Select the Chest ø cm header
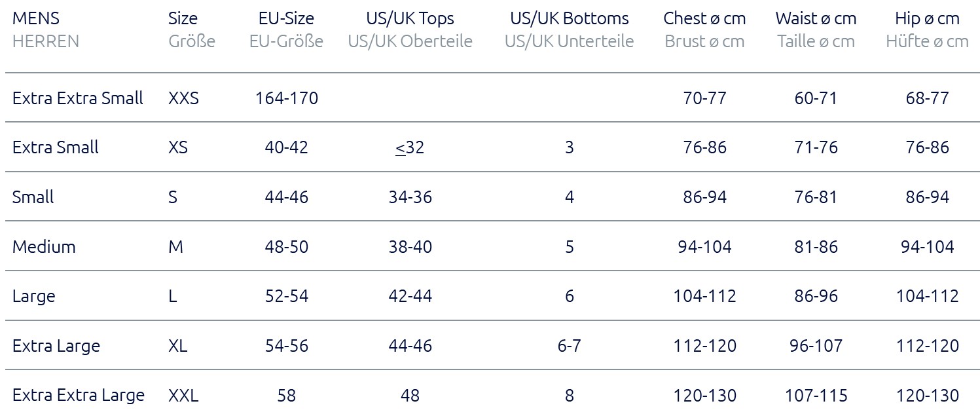This screenshot has width=980, height=414. [x=704, y=18]
